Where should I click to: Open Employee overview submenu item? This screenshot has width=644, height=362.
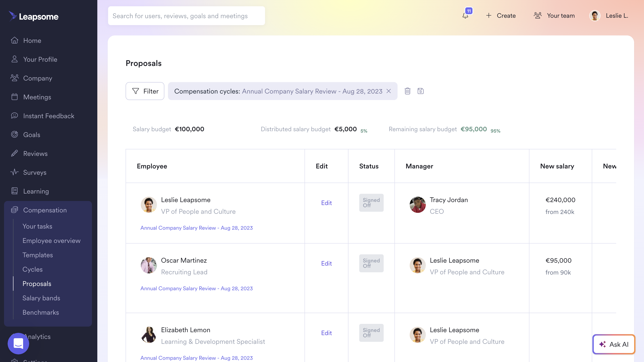coord(52,240)
